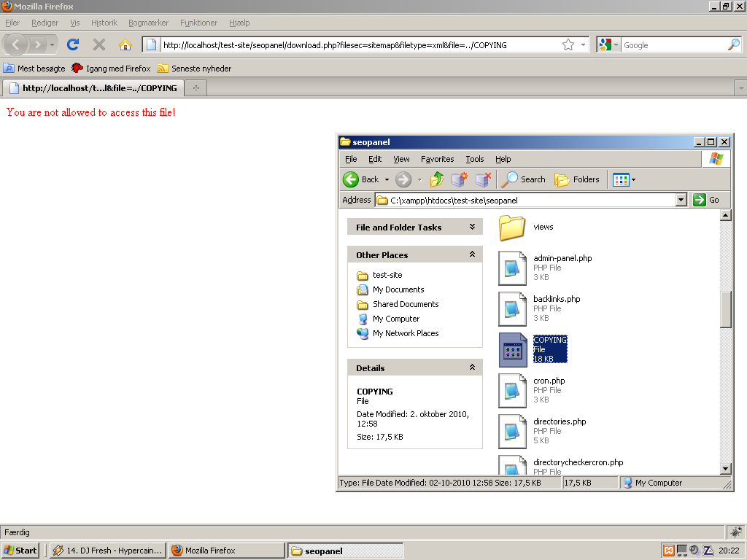The height and width of the screenshot is (560, 747).
Task: Click the Explorer Up folder icon
Action: tap(436, 179)
